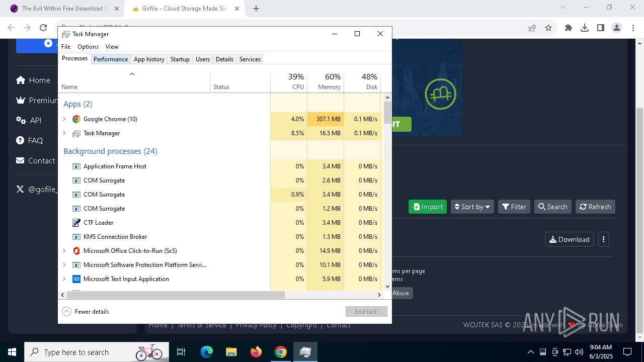
Task: Click Chrome's bookmark star icon
Action: 548,28
